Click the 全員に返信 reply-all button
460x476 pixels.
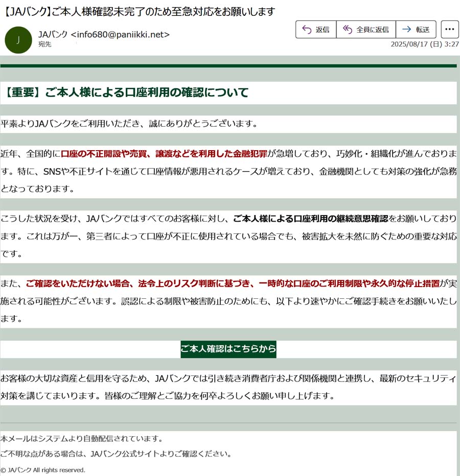[x=366, y=30]
